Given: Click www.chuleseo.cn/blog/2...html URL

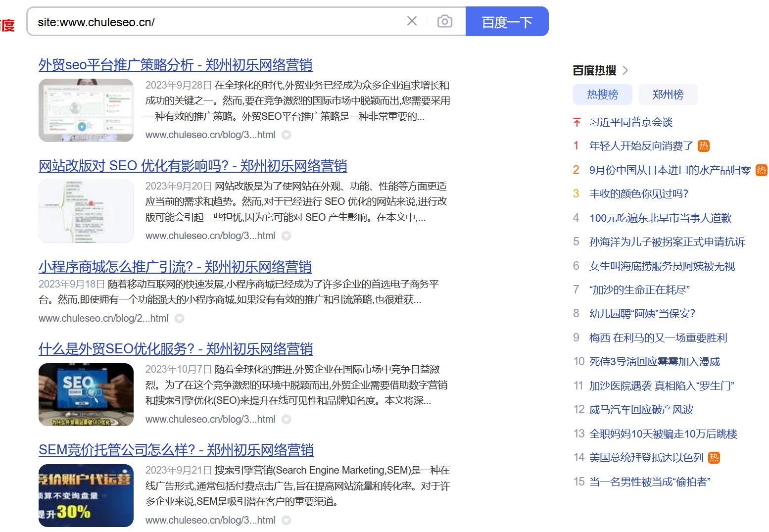Looking at the screenshot, I should [103, 318].
